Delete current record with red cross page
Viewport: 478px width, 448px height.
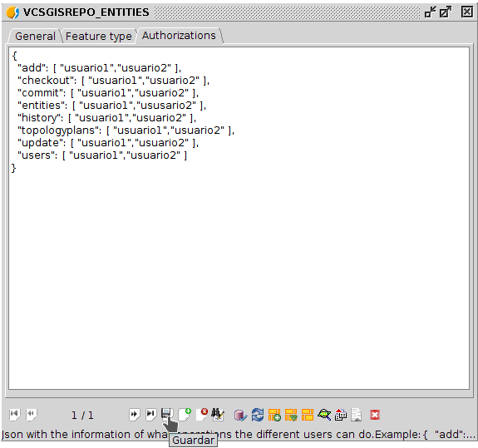click(201, 415)
